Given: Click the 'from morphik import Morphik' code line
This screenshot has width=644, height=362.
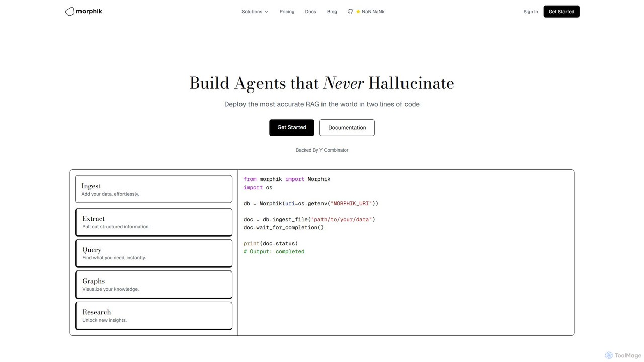Looking at the screenshot, I should (287, 179).
